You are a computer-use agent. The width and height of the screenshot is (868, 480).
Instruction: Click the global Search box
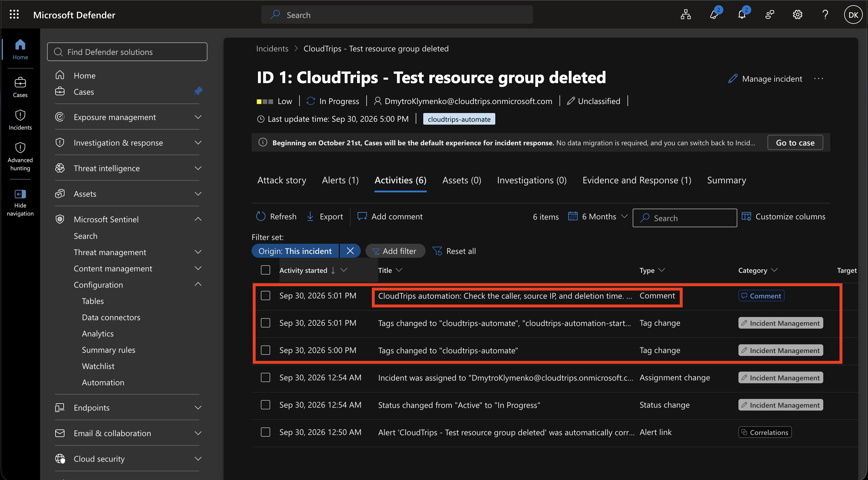click(x=397, y=15)
